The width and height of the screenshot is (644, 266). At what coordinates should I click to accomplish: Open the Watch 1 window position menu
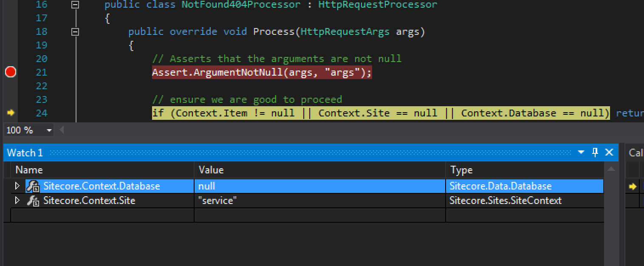click(x=581, y=153)
